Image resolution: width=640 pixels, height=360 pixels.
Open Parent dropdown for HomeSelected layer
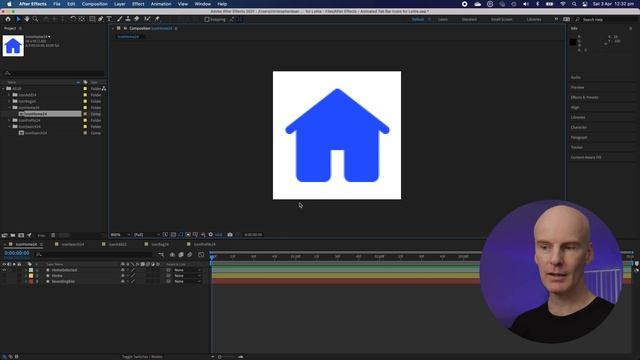187,270
